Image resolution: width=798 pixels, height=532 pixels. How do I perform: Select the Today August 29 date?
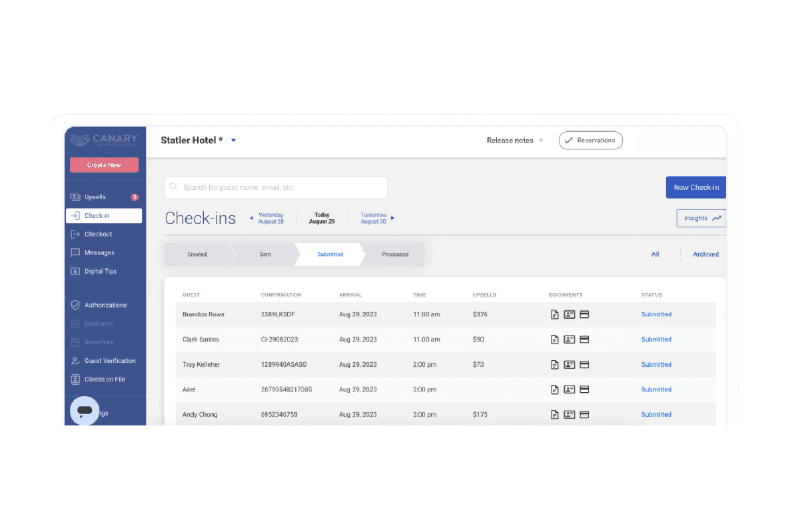[322, 218]
